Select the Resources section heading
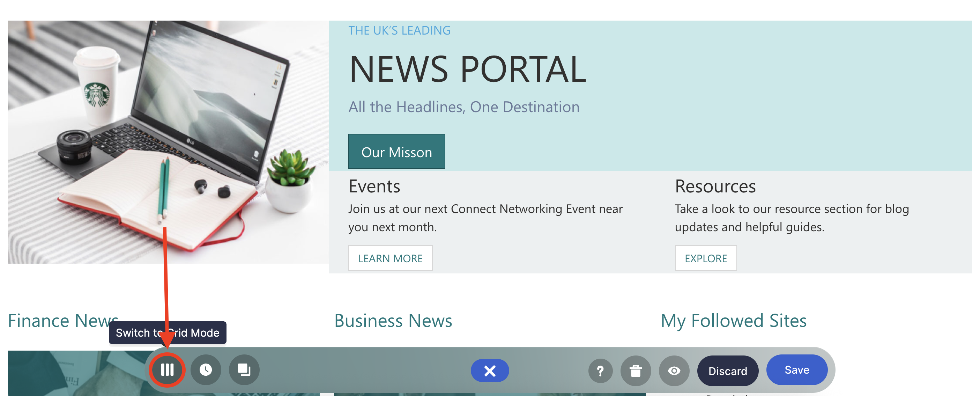 pos(715,186)
